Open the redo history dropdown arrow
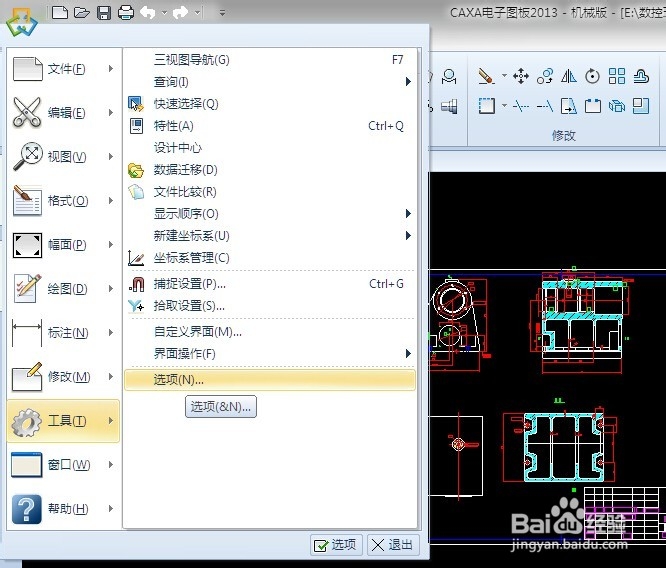Image resolution: width=666 pixels, height=568 pixels. [198, 13]
